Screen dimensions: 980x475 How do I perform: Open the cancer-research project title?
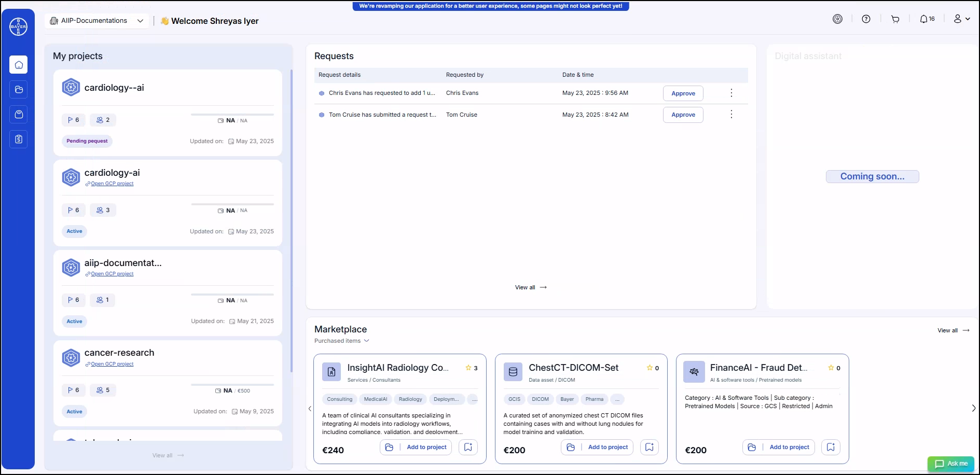pyautogui.click(x=119, y=353)
